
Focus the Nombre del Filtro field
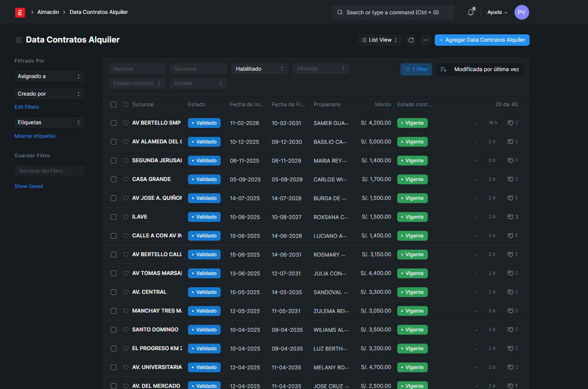49,171
